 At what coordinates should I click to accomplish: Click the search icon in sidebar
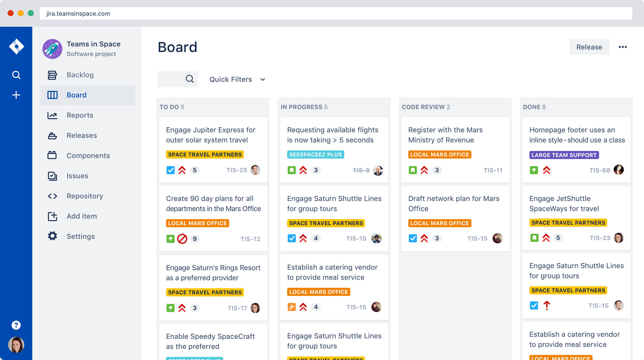[16, 75]
